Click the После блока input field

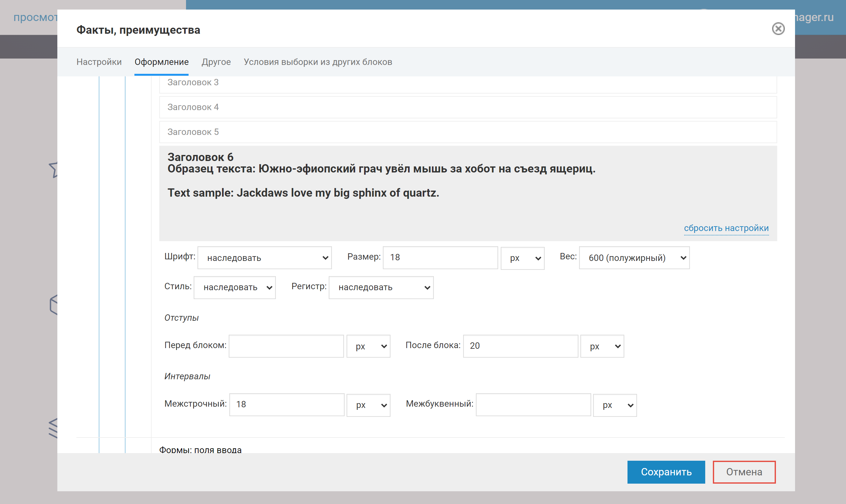(520, 346)
